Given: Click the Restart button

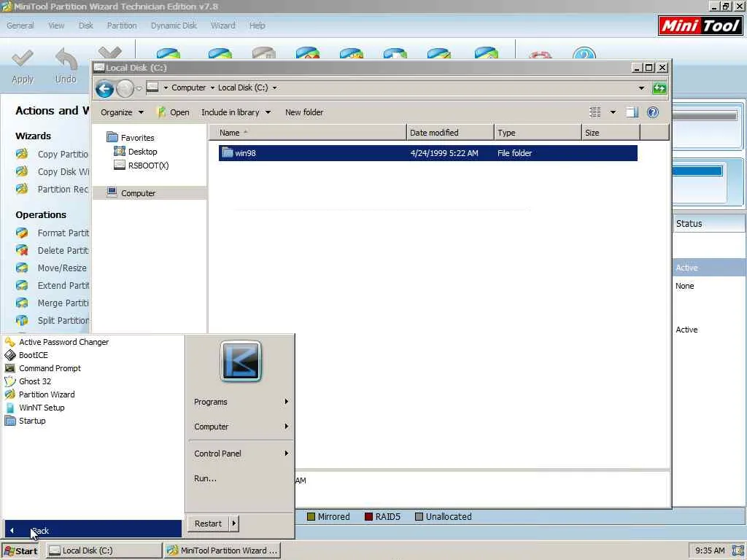Looking at the screenshot, I should point(208,524).
